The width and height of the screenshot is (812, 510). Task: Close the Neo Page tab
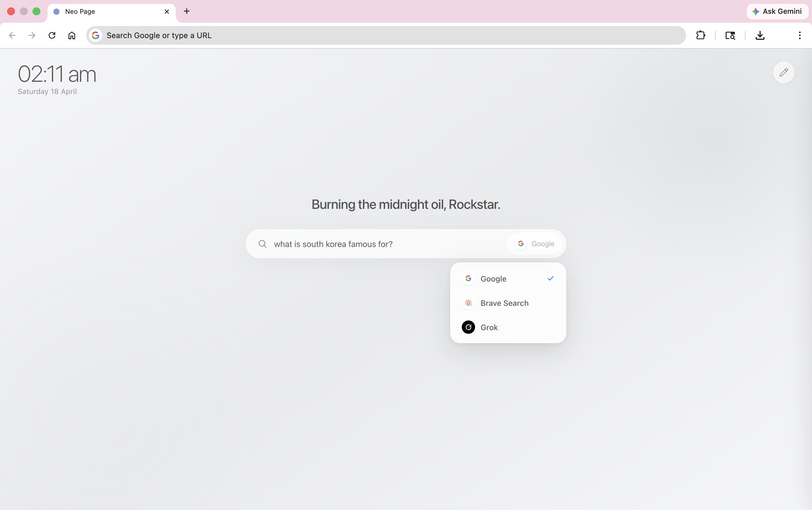[167, 12]
